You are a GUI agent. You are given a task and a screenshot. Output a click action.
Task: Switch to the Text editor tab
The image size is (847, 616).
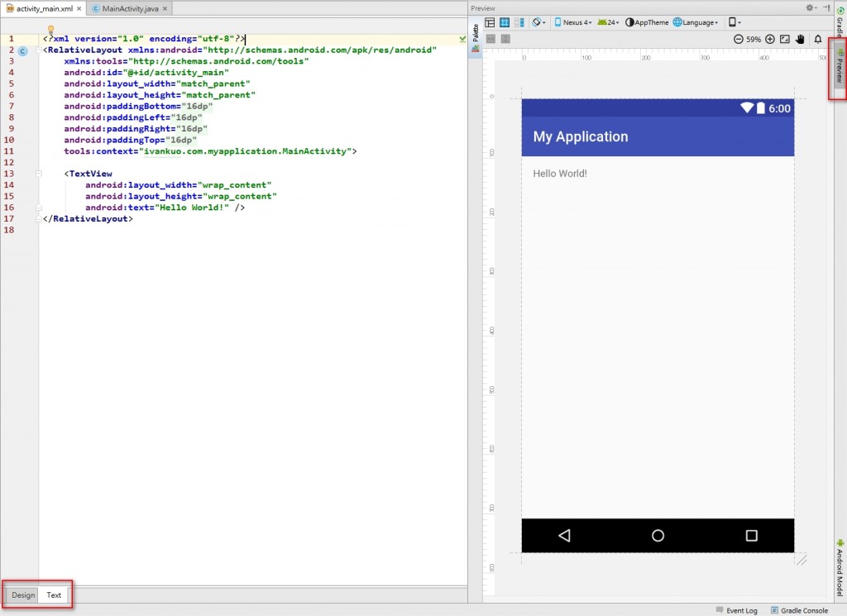click(x=54, y=595)
